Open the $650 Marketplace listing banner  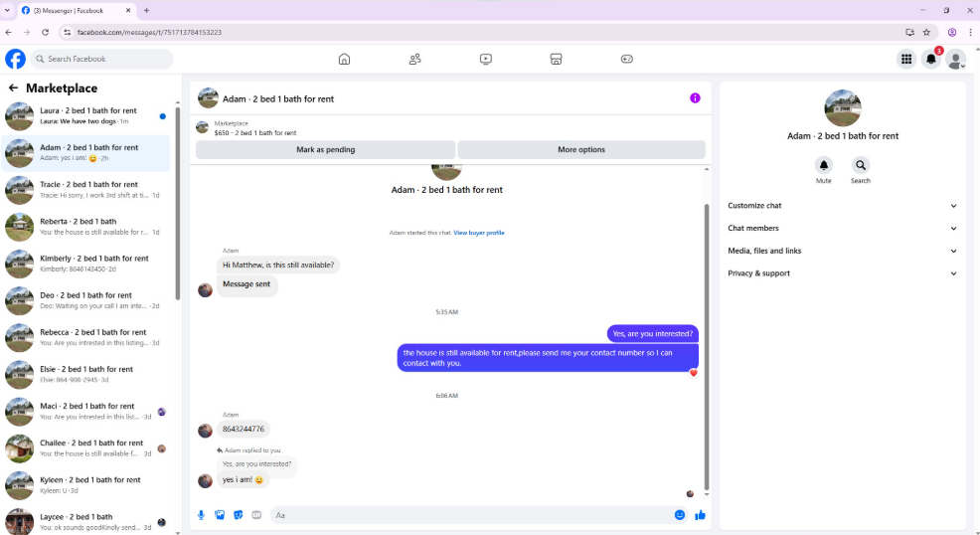pos(450,128)
